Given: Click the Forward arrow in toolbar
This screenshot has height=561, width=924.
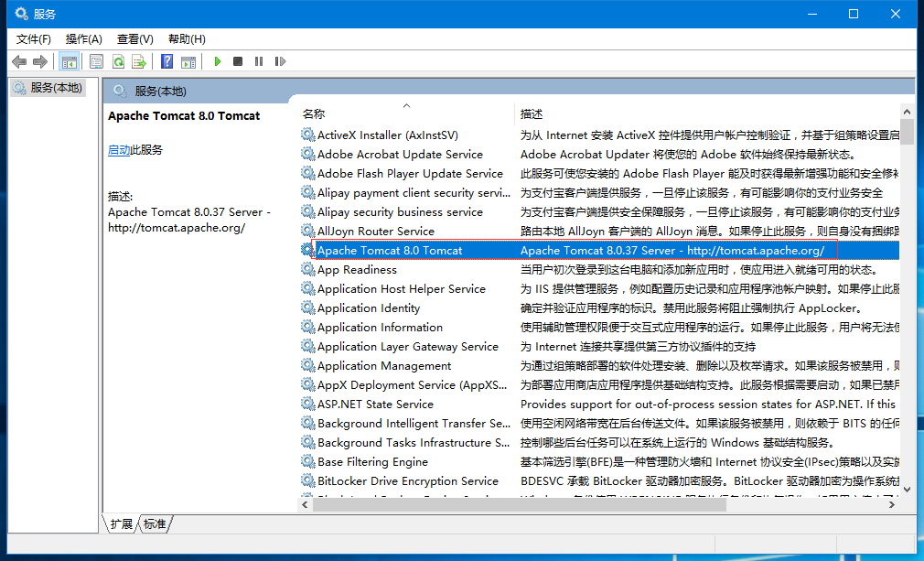Looking at the screenshot, I should (x=40, y=61).
